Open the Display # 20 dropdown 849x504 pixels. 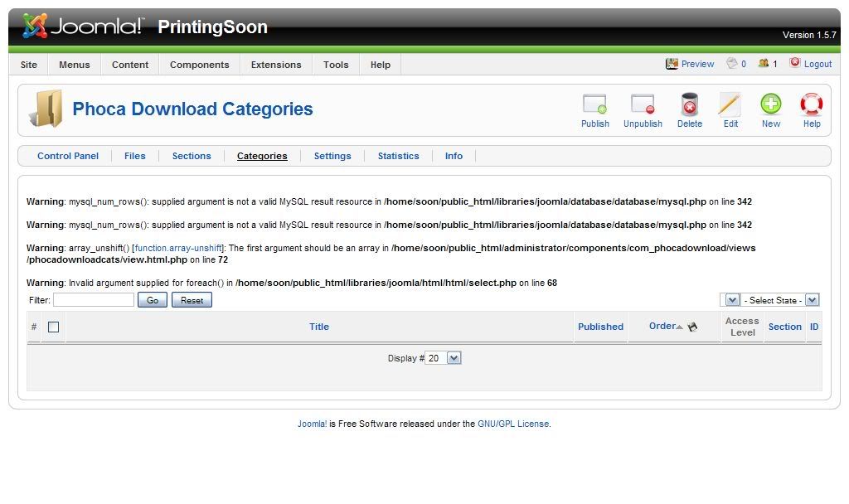[443, 358]
